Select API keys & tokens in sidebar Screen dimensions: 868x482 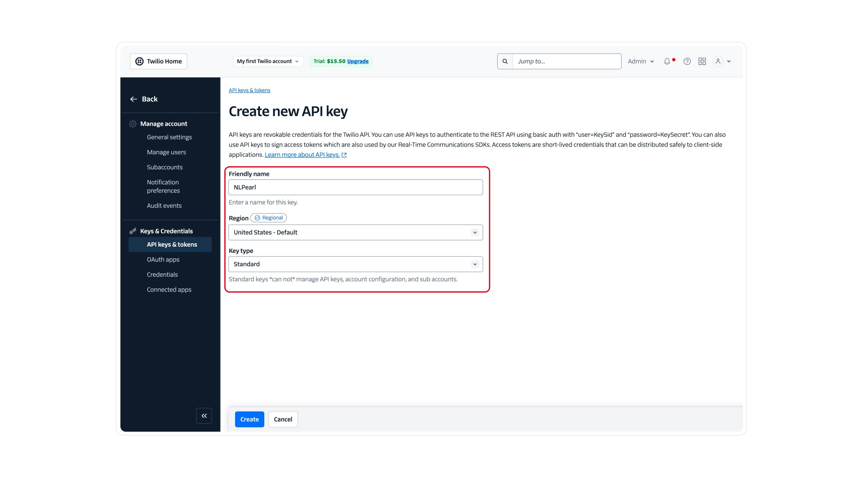(x=172, y=244)
